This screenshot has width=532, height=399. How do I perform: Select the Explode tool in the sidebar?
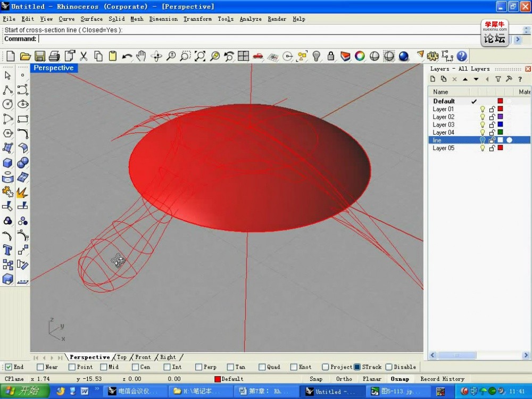[x=22, y=192]
